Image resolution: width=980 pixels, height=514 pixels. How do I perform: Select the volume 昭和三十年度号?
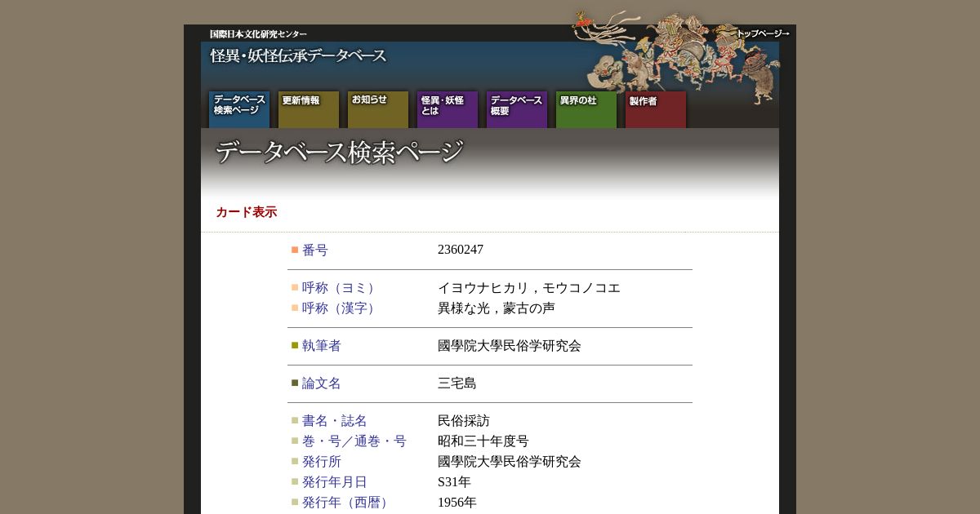click(x=483, y=441)
